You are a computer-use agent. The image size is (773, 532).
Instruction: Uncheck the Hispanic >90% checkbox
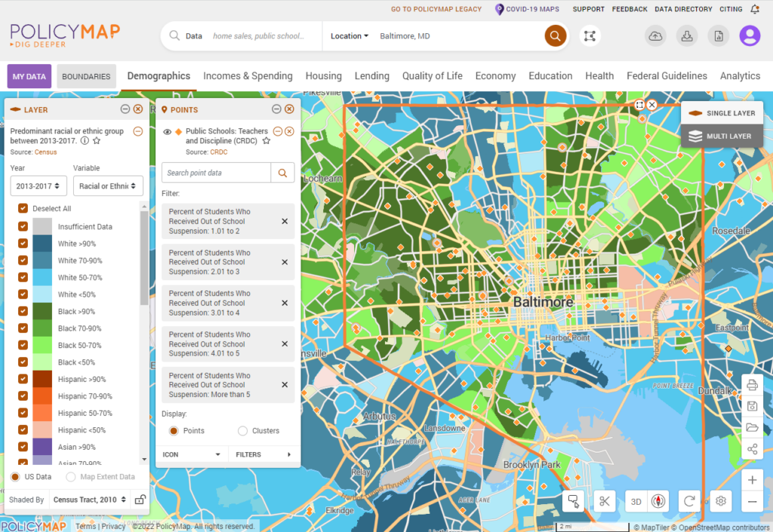click(x=23, y=379)
